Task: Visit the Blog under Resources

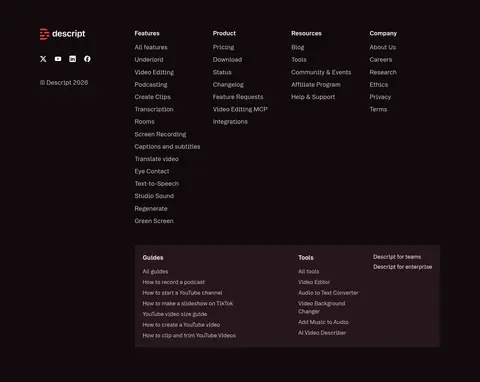Action: point(298,47)
